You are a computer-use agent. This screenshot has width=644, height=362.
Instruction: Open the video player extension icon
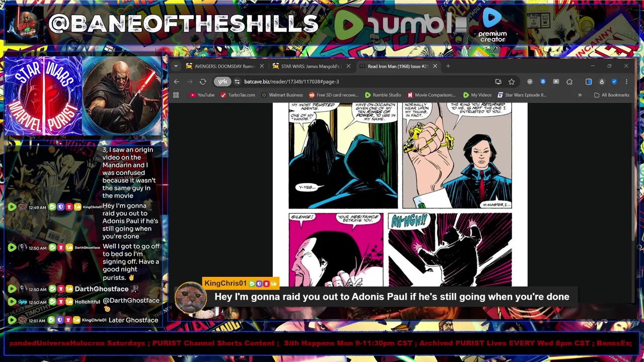pyautogui.click(x=556, y=81)
